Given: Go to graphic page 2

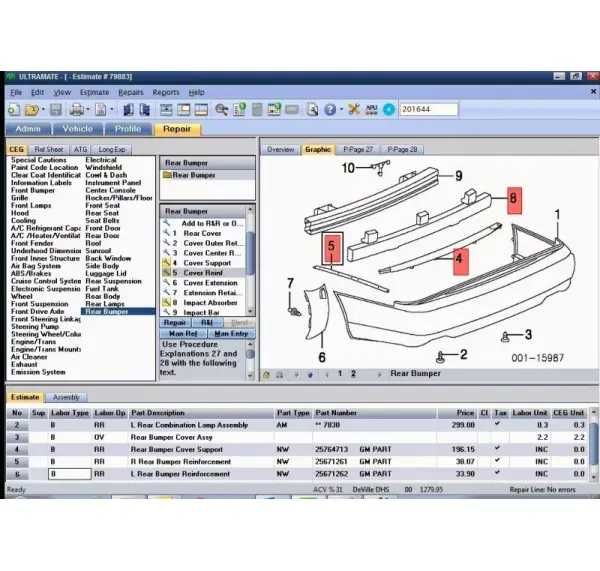Looking at the screenshot, I should [x=353, y=374].
